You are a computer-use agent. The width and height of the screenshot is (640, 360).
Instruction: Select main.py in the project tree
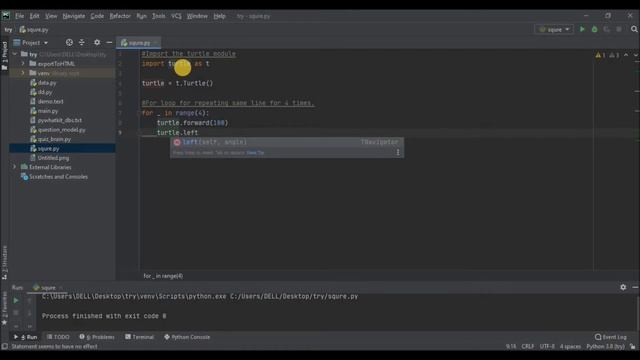(48, 111)
